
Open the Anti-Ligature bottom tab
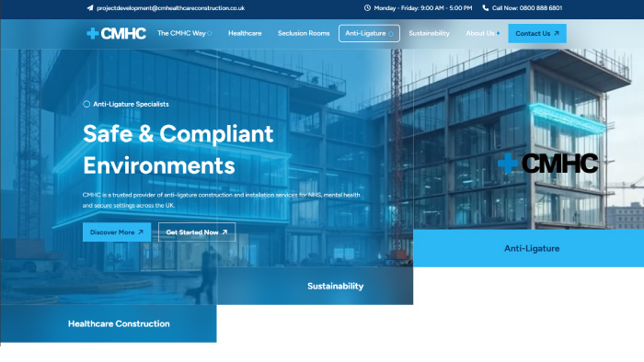[x=529, y=248]
